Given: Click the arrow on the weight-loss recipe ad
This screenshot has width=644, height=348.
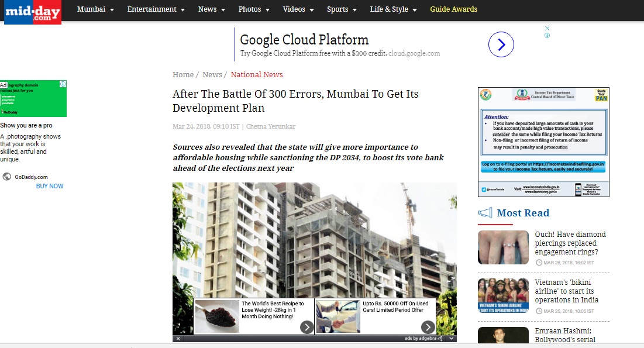Looking at the screenshot, I should (x=307, y=327).
